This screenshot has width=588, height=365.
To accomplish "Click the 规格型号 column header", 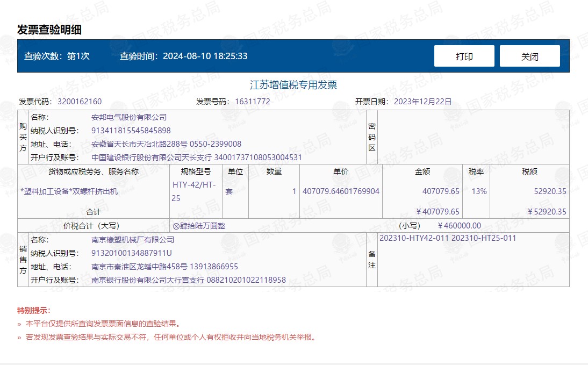I will (x=196, y=171).
